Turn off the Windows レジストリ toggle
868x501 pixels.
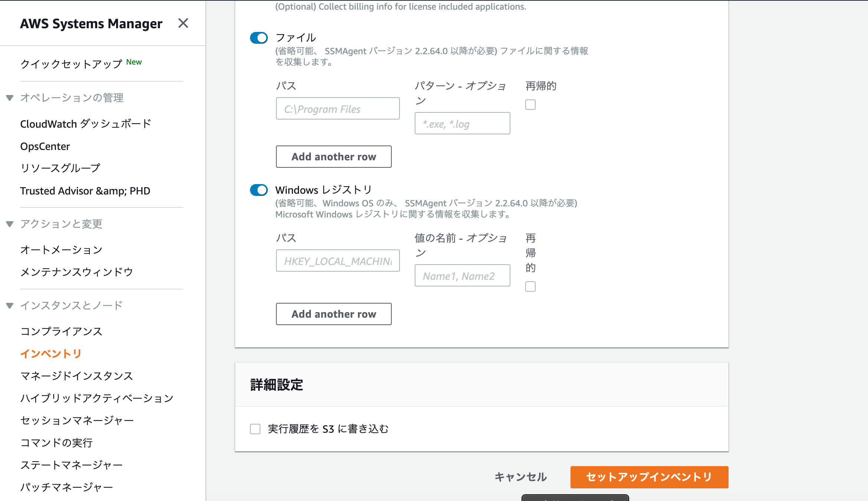[259, 190]
